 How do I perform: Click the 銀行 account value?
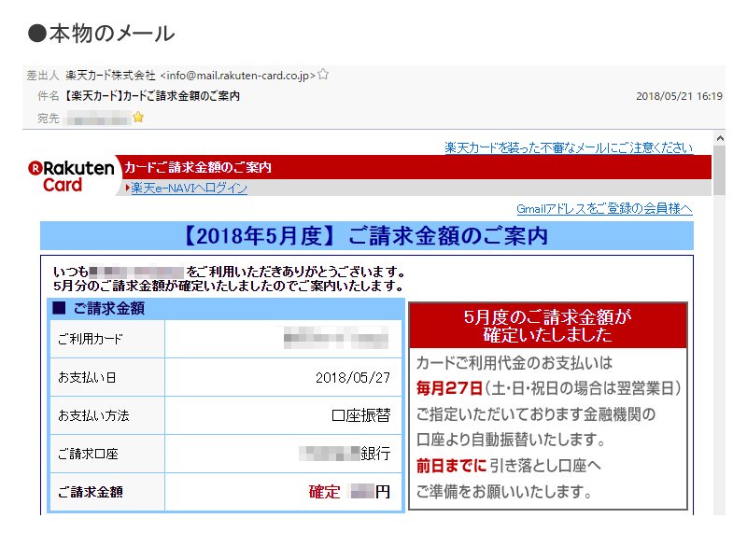(x=375, y=454)
